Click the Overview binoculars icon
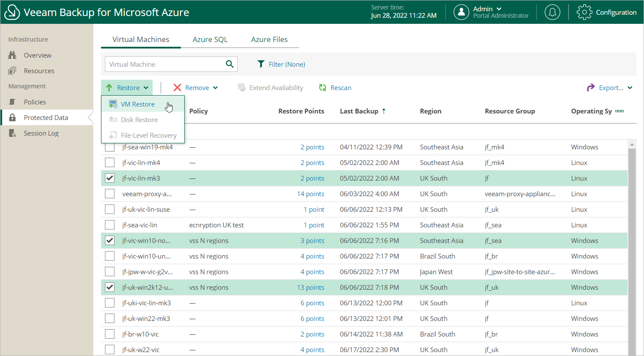Image resolution: width=644 pixels, height=356 pixels. pyautogui.click(x=12, y=55)
